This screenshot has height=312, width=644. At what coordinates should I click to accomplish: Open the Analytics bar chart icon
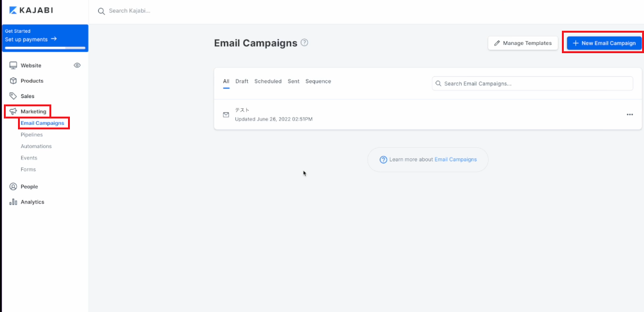click(13, 202)
